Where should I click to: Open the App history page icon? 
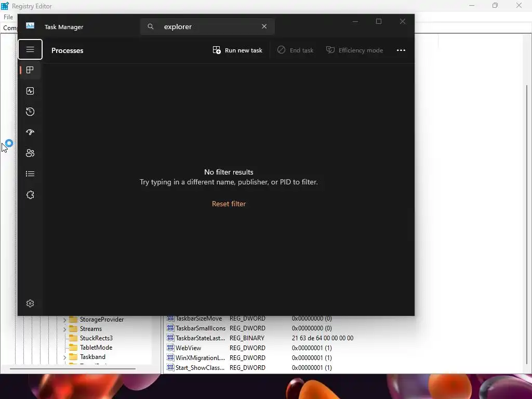30,112
